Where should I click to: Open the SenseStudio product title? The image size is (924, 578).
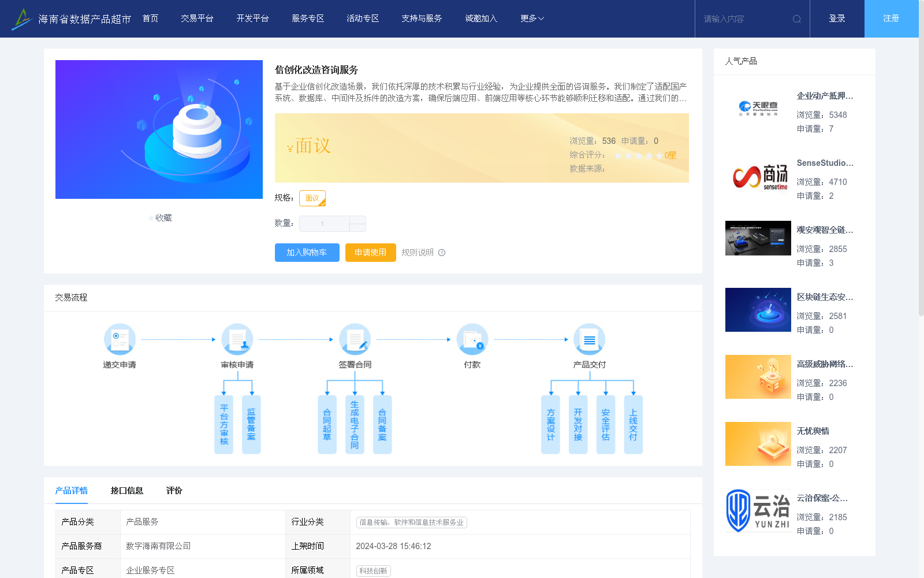click(x=825, y=163)
